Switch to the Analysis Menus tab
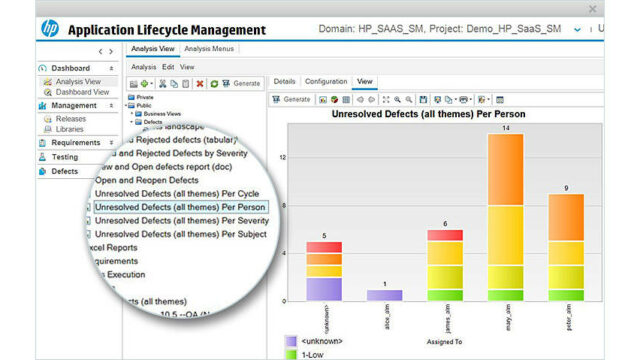640x360 pixels. pyautogui.click(x=209, y=49)
